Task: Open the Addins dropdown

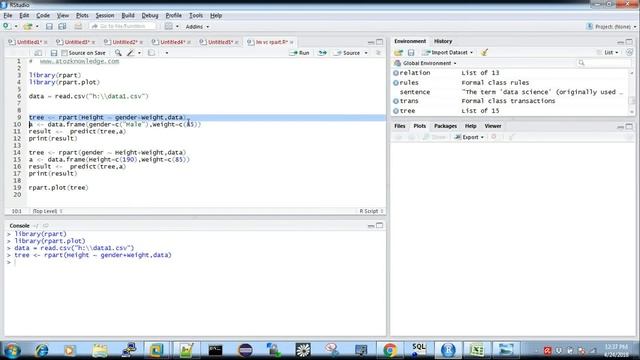Action: [x=198, y=27]
